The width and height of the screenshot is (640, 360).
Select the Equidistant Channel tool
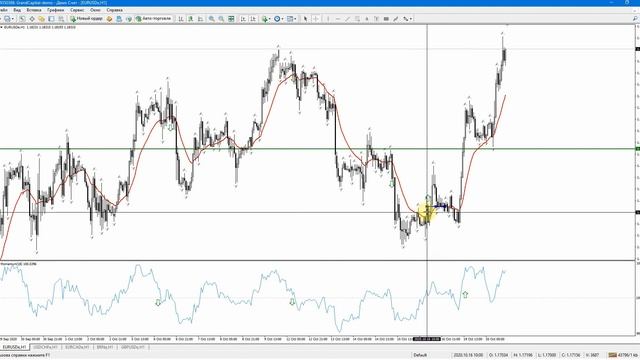(x=358, y=19)
